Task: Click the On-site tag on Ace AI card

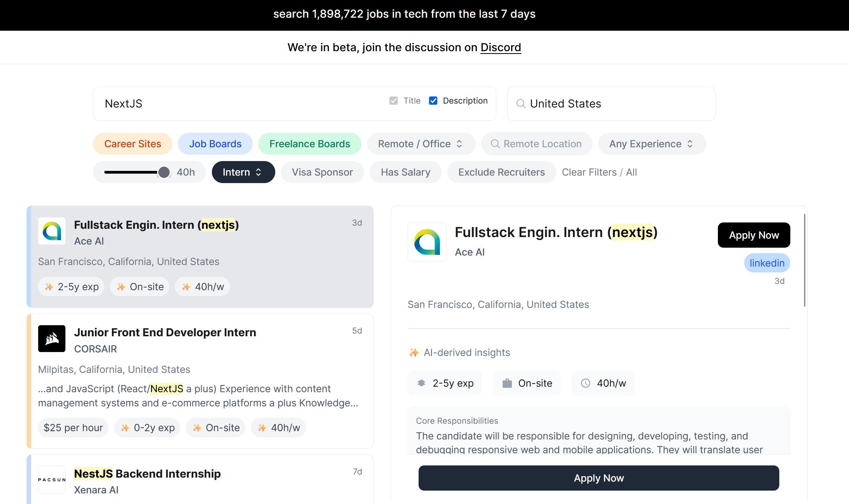Action: 140,287
